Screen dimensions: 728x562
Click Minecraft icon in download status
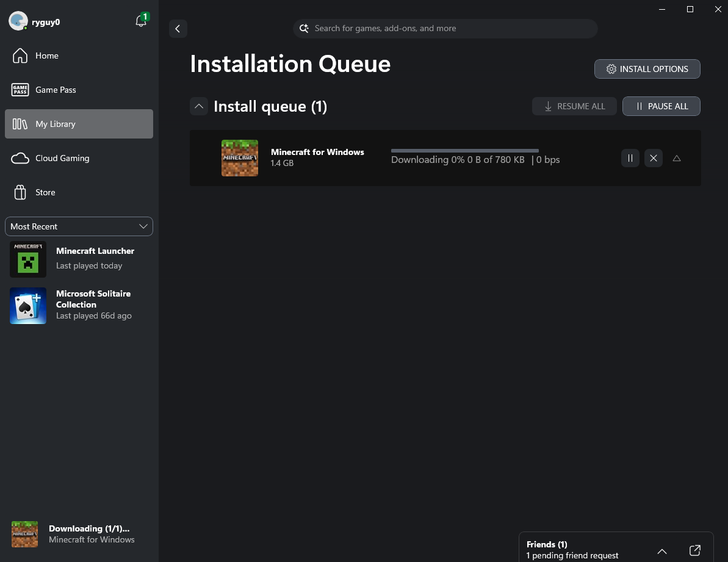coord(24,534)
